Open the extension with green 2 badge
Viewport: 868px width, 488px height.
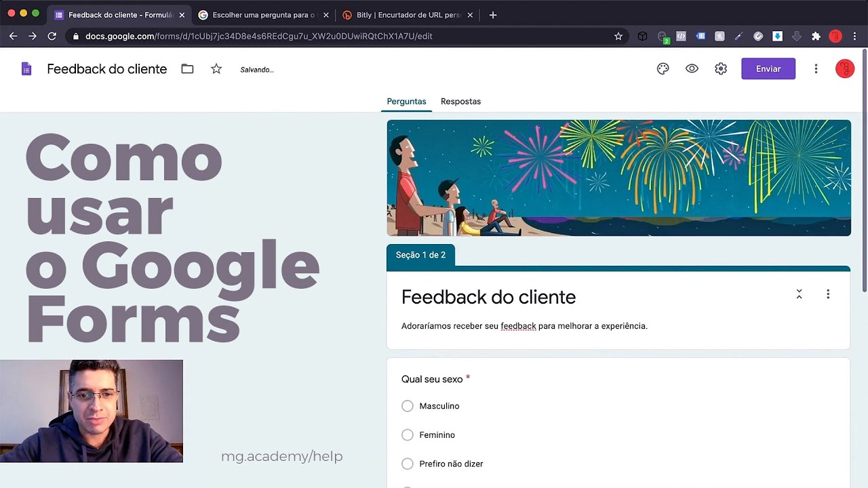pyautogui.click(x=663, y=37)
